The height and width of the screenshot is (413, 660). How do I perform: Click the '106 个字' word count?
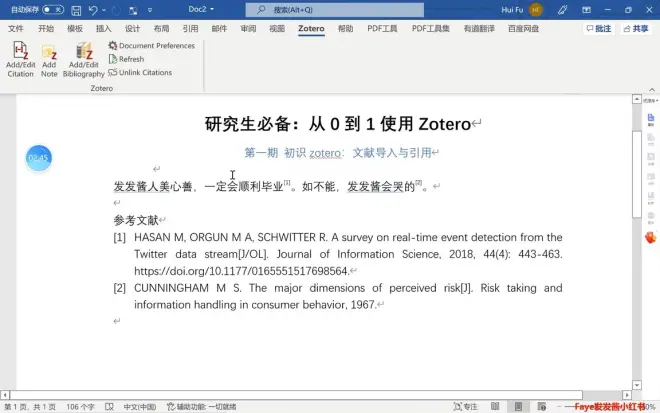pos(80,407)
